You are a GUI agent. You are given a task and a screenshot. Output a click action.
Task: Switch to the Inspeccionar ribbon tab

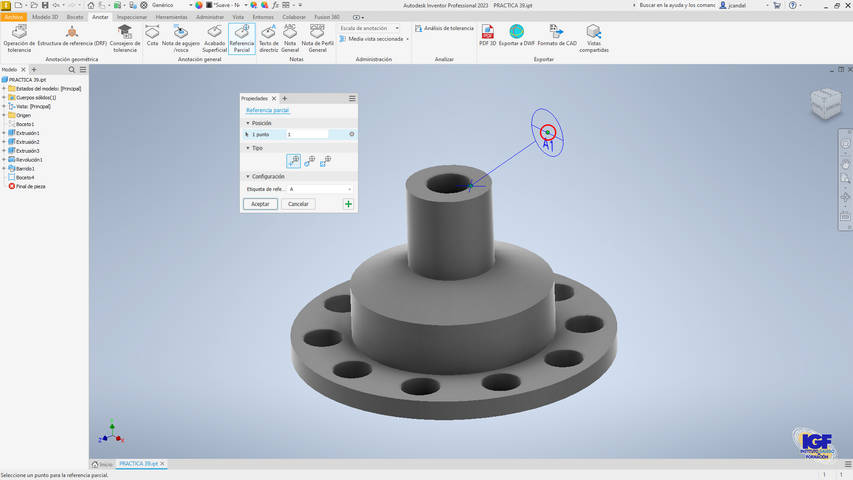click(x=131, y=17)
